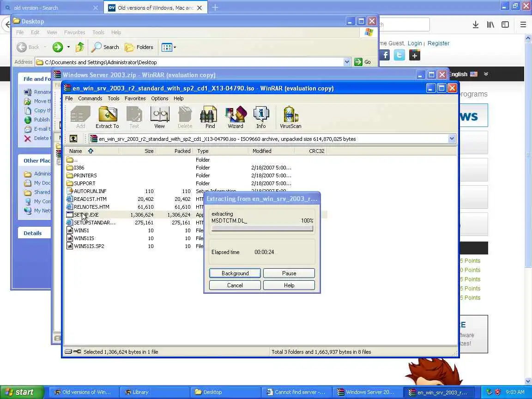This screenshot has height=399, width=532.
Task: Open the Firefox hamburger menu
Action: [x=523, y=24]
